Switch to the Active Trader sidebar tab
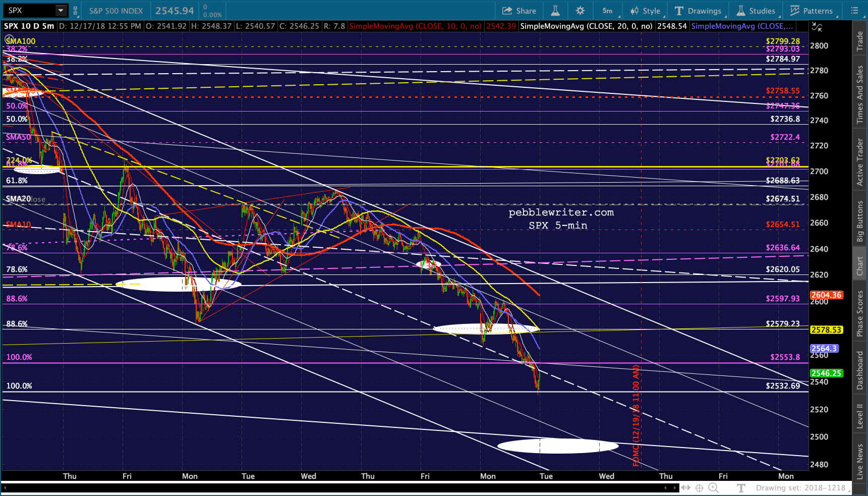Viewport: 868px width, 496px height. pos(860,162)
